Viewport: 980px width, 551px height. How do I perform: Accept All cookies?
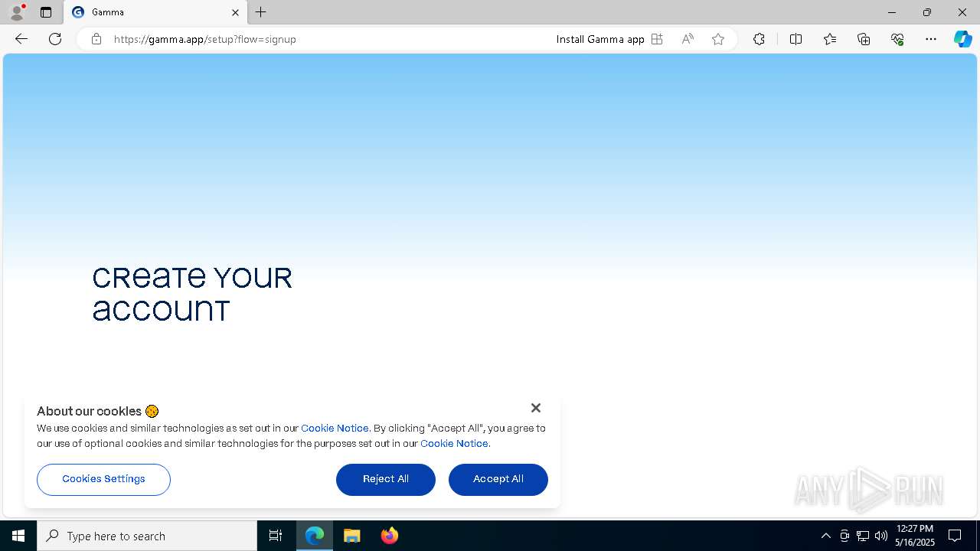[x=498, y=479]
